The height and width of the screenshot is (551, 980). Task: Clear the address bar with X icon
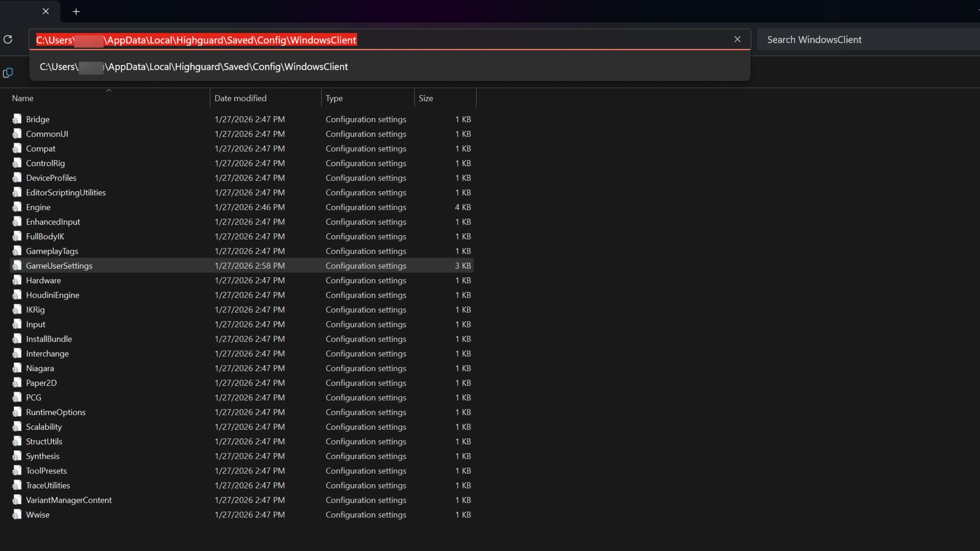(737, 39)
